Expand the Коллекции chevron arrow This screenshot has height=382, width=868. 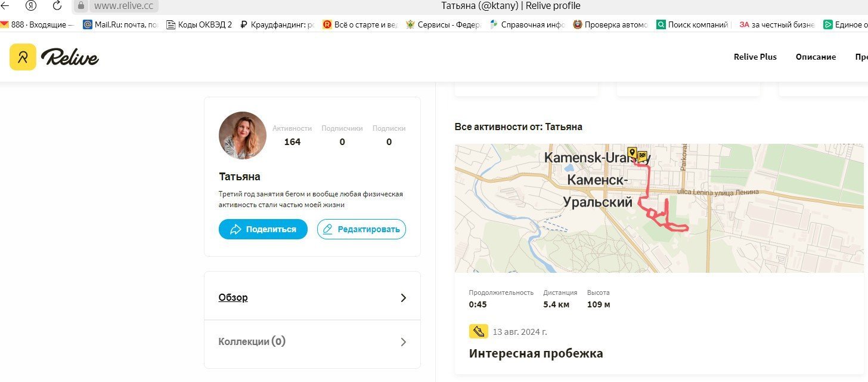point(404,342)
